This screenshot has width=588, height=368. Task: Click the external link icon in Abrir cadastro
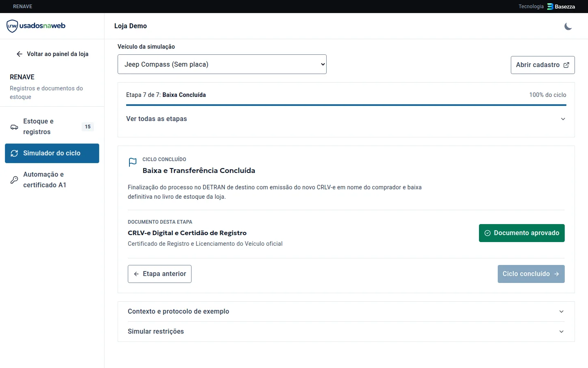point(566,65)
